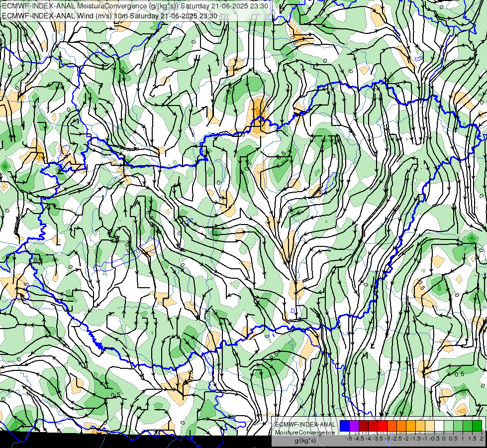Click the Wind (m/s) 10m title line
Screen dimensions: 487x448
[109, 16]
